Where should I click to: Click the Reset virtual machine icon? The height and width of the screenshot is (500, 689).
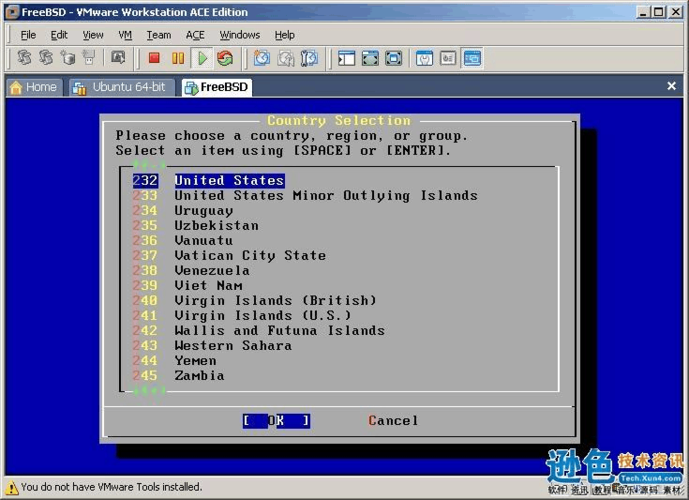click(x=225, y=58)
